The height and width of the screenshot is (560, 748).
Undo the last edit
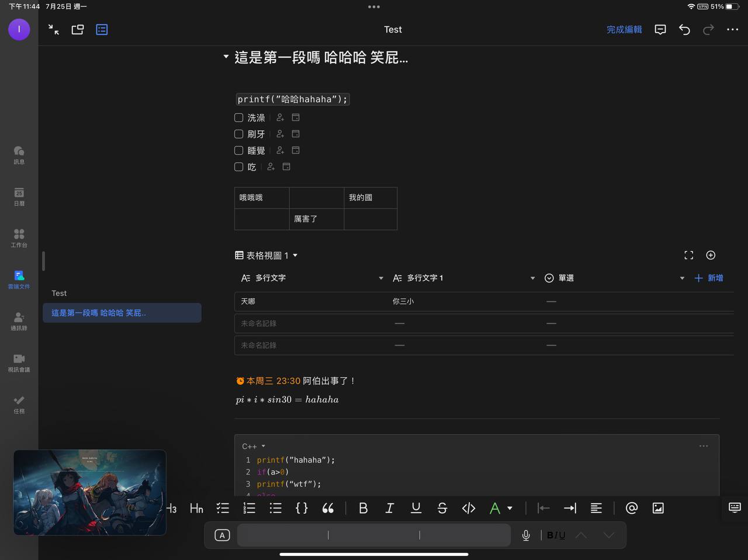pos(684,30)
